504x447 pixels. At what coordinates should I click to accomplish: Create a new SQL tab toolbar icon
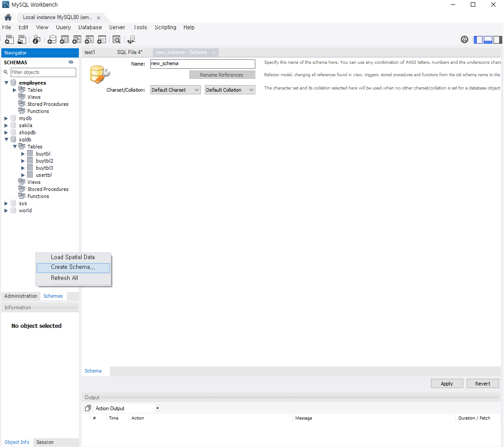pos(9,39)
